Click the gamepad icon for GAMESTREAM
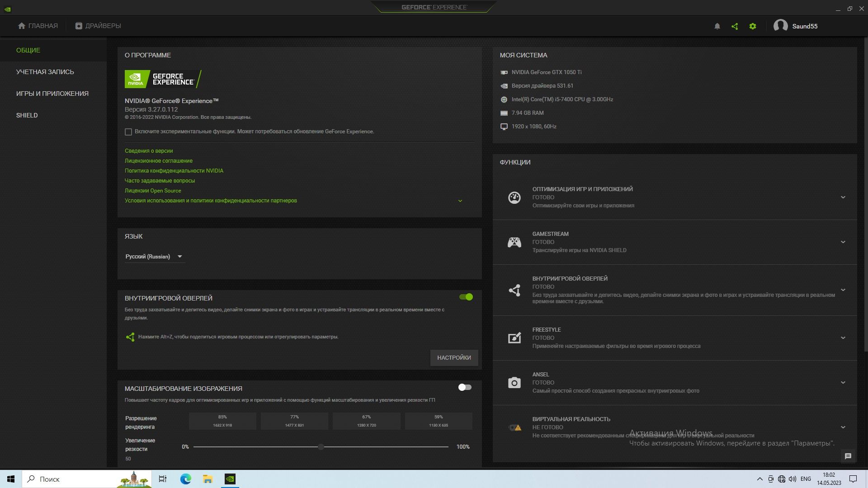The image size is (868, 488). point(514,242)
